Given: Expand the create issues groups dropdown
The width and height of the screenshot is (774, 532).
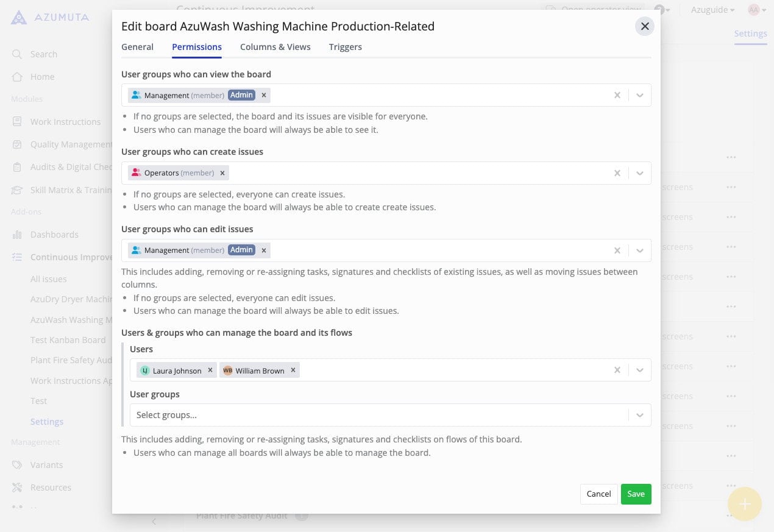Looking at the screenshot, I should (x=640, y=173).
